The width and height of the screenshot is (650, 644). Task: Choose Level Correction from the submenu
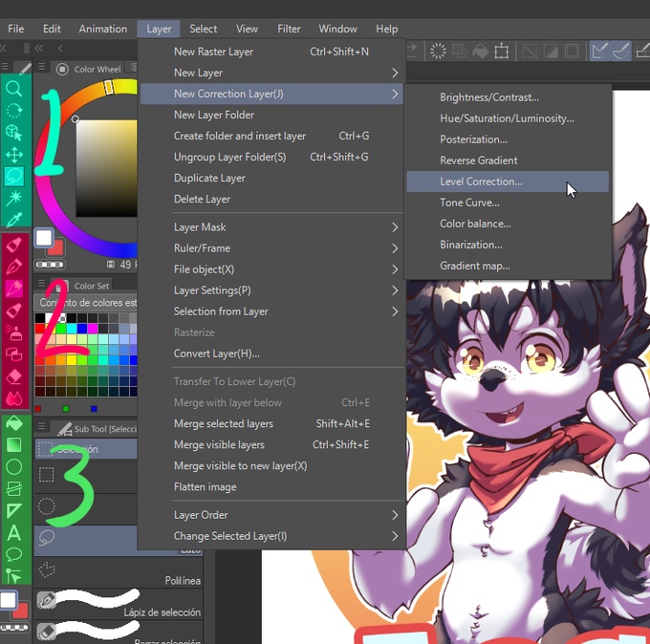(x=508, y=182)
